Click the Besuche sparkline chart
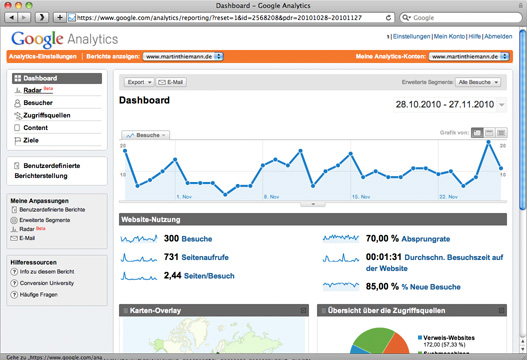The width and height of the screenshot is (527, 360). click(139, 239)
